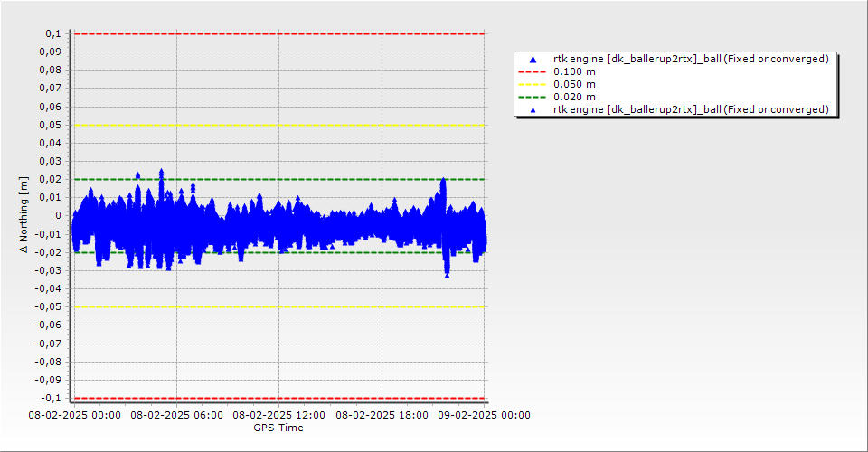The height and width of the screenshot is (452, 868).
Task: Click the 0,05 y-axis label
Action: coord(51,125)
